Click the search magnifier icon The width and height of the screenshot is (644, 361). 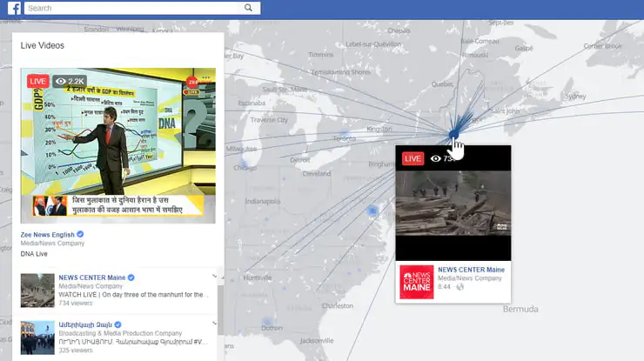(248, 7)
